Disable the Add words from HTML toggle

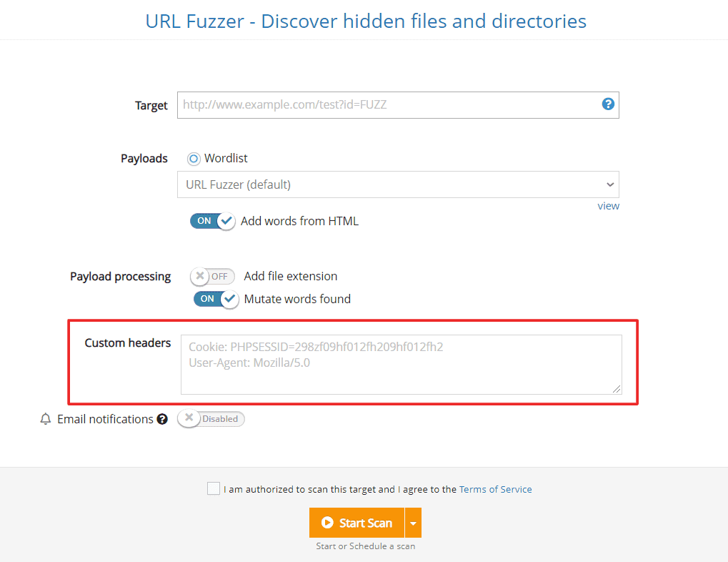click(x=212, y=221)
